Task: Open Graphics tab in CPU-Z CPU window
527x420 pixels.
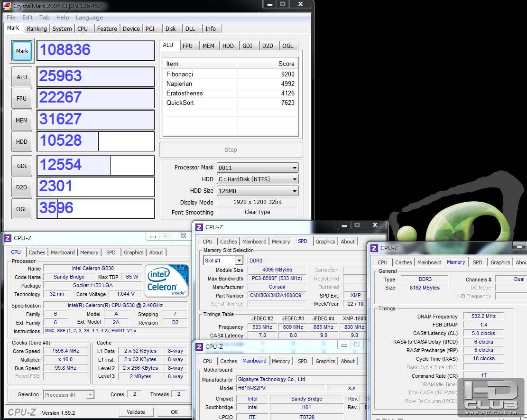Action: pyautogui.click(x=133, y=252)
